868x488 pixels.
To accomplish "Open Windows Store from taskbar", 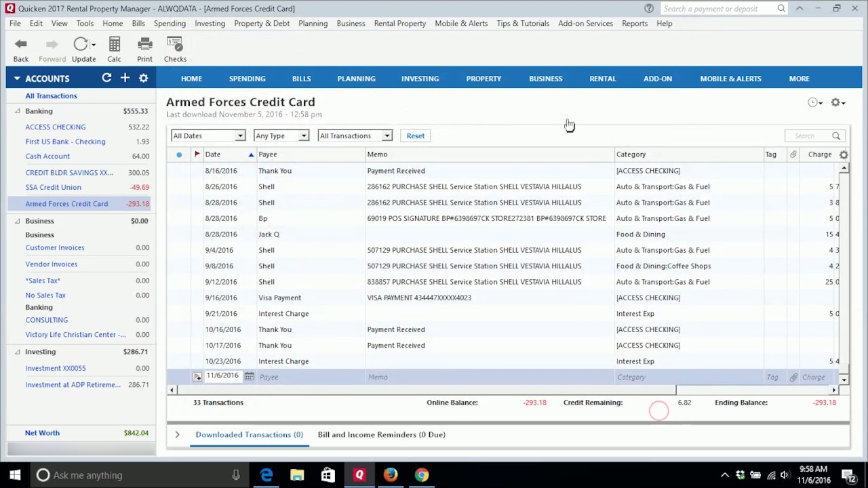I will (328, 475).
